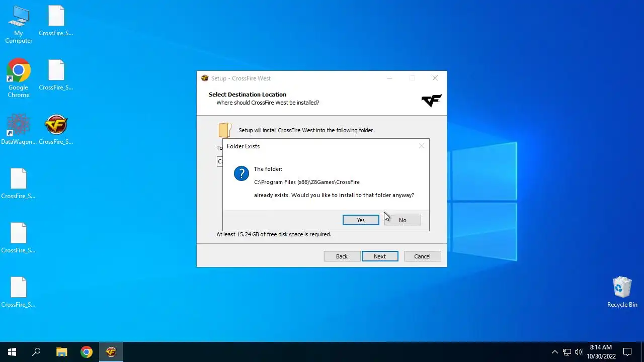Select the fourth-row CrossFire_S desktop file
The width and height of the screenshot is (644, 362).
[19, 238]
